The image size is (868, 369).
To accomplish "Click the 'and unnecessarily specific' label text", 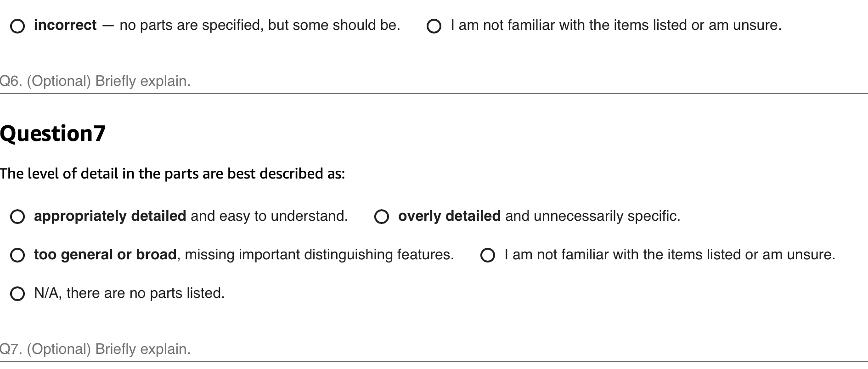I will point(592,216).
